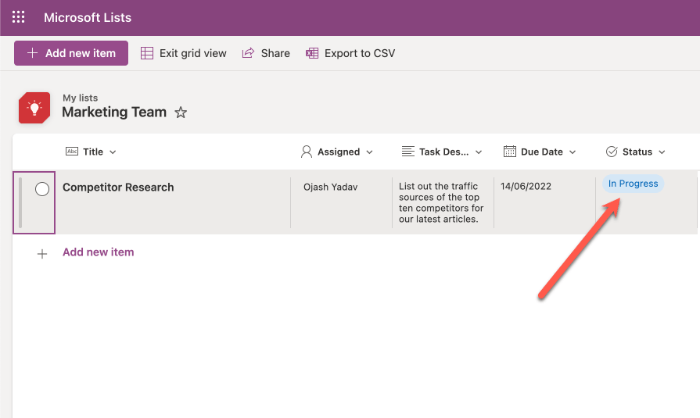Click the person icon in Assigned column header
The width and height of the screenshot is (700, 418).
(307, 152)
